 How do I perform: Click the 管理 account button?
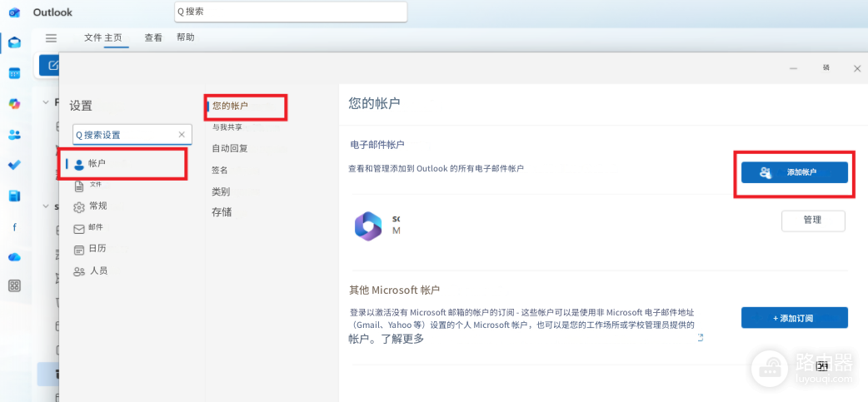[x=813, y=220]
